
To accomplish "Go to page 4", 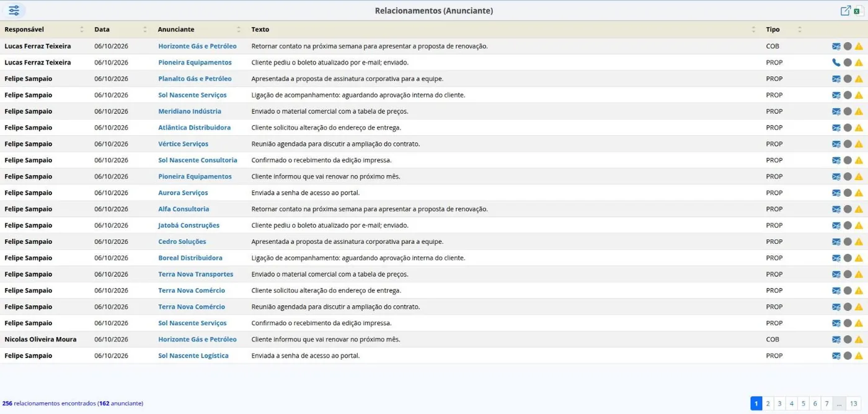I will click(792, 403).
